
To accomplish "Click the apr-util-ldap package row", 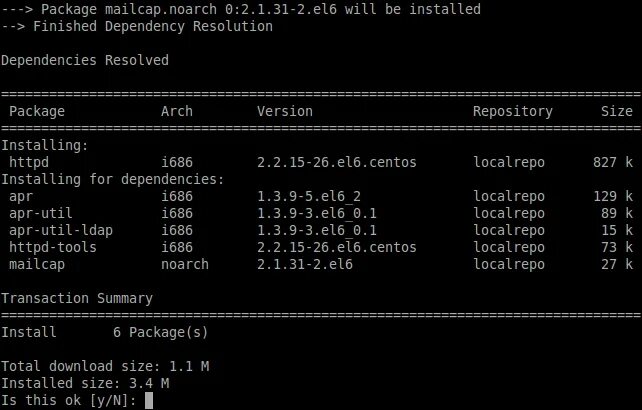I will 321,230.
